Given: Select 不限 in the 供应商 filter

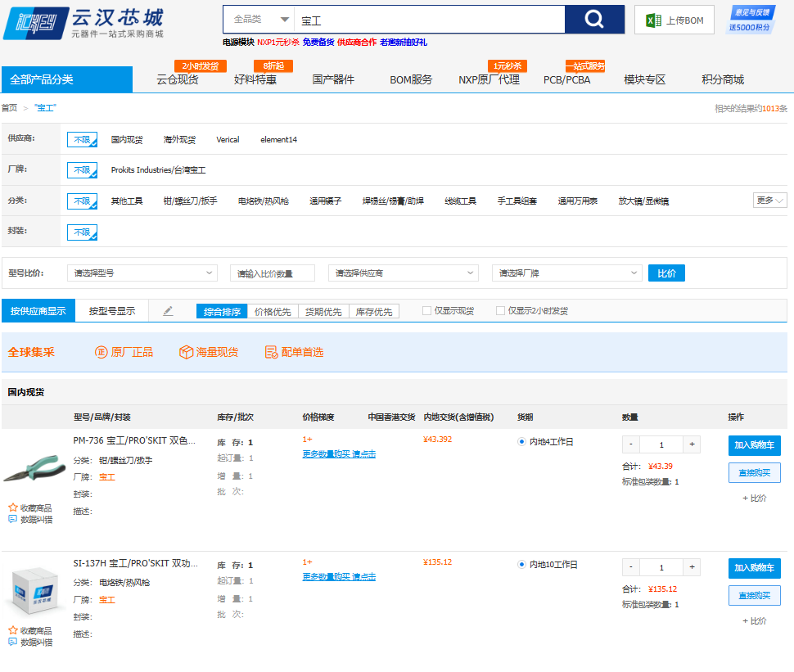Looking at the screenshot, I should coord(82,140).
